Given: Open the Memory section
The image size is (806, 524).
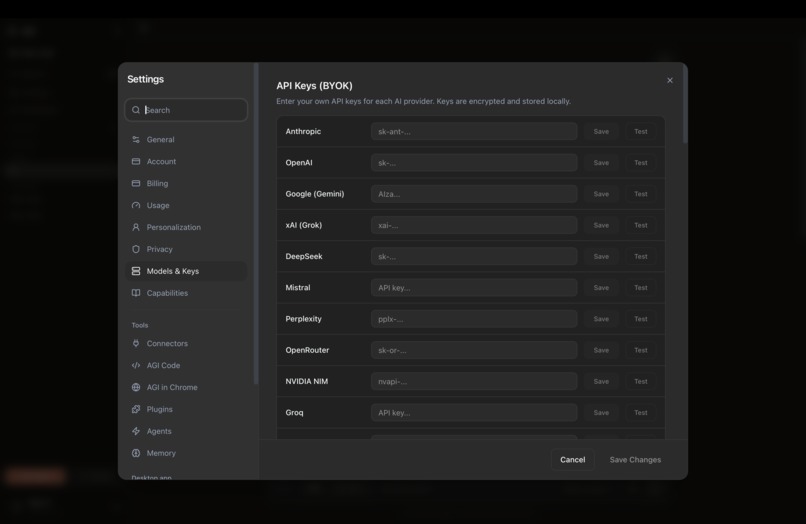Looking at the screenshot, I should pyautogui.click(x=186, y=453).
